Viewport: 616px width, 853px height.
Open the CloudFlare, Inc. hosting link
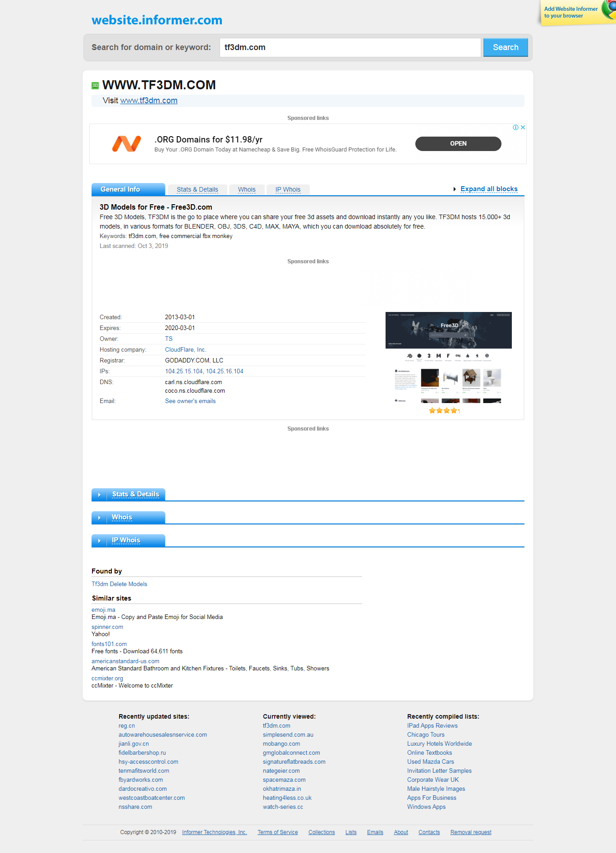pyautogui.click(x=186, y=350)
